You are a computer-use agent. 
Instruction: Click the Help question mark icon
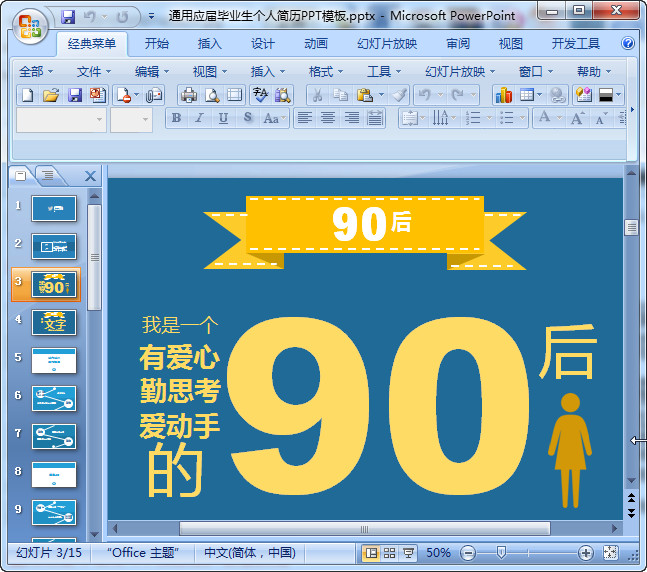[628, 43]
